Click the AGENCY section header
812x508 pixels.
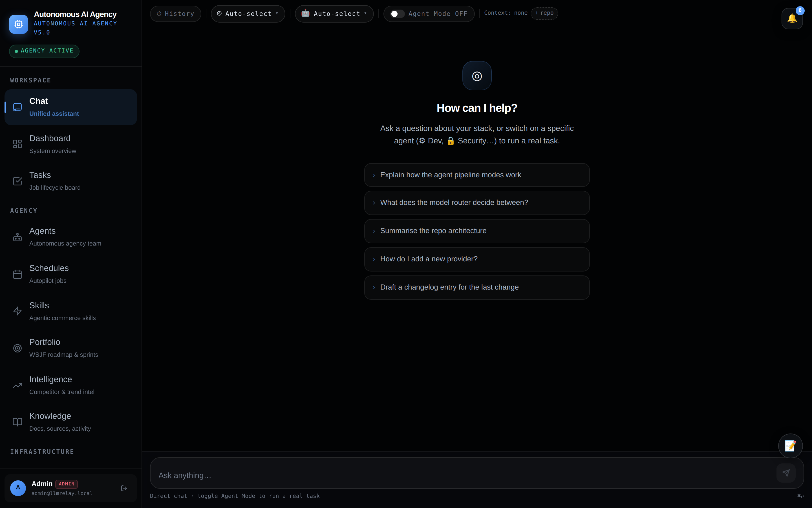pyautogui.click(x=24, y=211)
